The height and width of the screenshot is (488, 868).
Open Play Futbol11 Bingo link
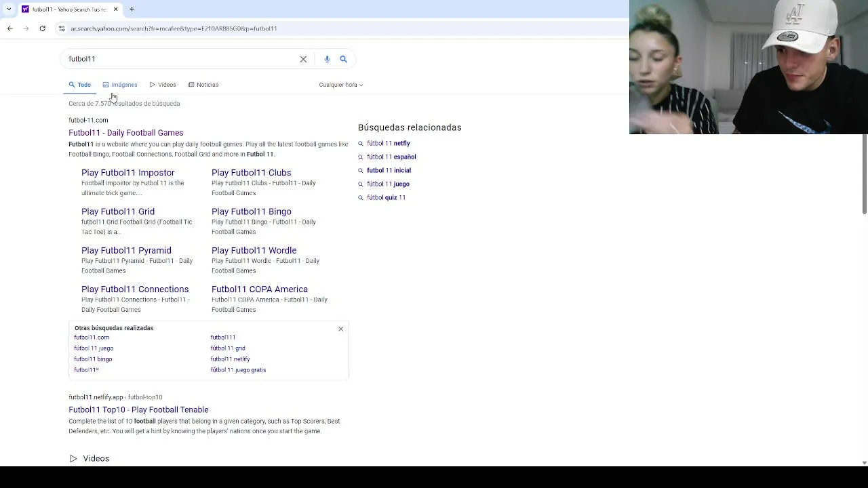251,211
